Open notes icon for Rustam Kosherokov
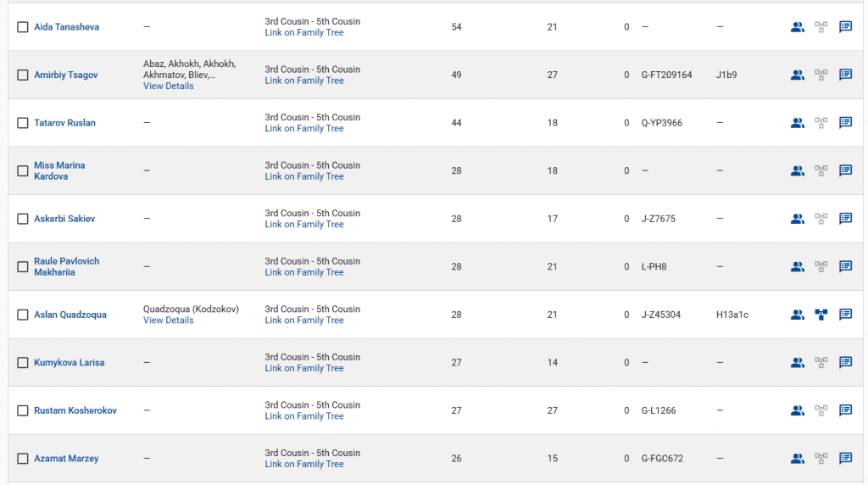The width and height of the screenshot is (868, 485). [x=845, y=410]
